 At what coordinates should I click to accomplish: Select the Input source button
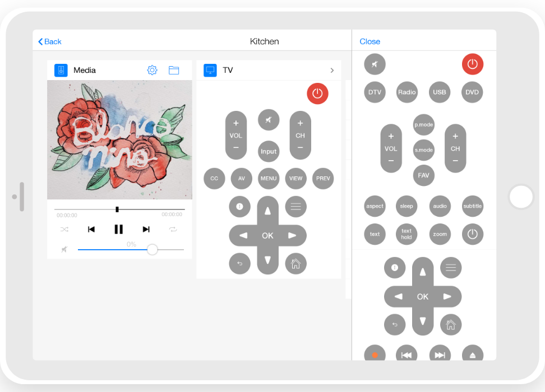pyautogui.click(x=269, y=151)
